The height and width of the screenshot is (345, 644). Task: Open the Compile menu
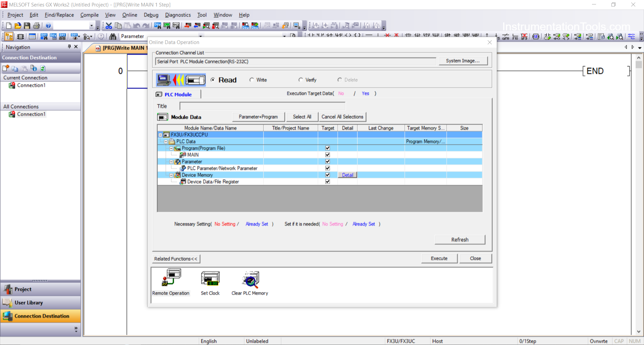click(90, 15)
